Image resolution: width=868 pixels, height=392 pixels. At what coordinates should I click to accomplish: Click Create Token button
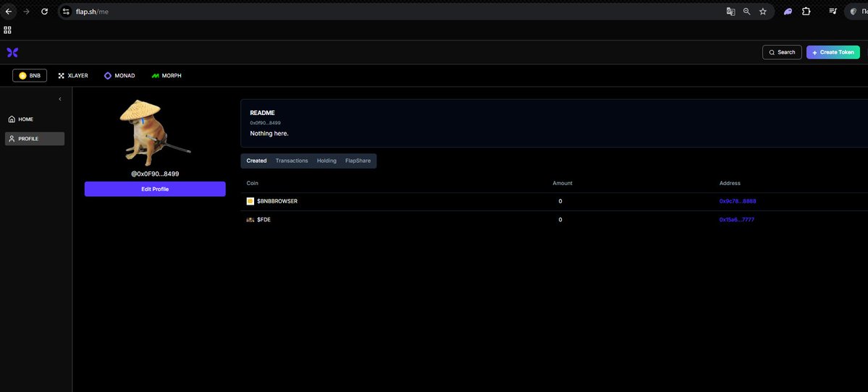[833, 53]
